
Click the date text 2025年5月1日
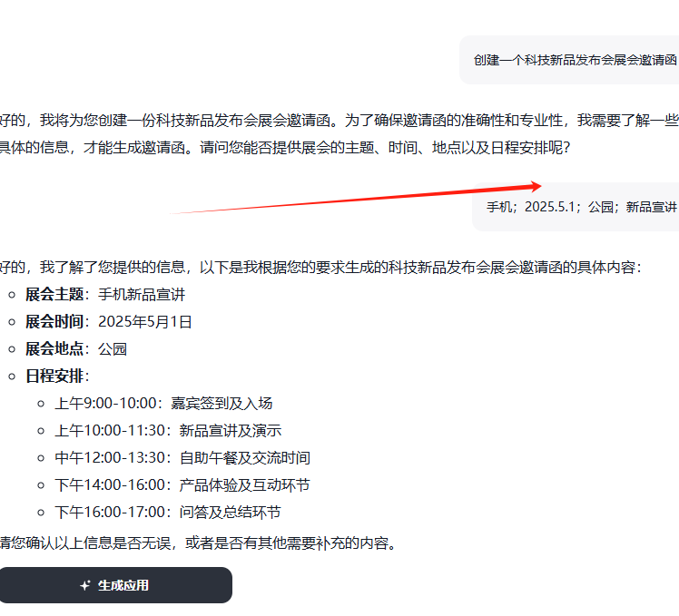[x=145, y=322]
